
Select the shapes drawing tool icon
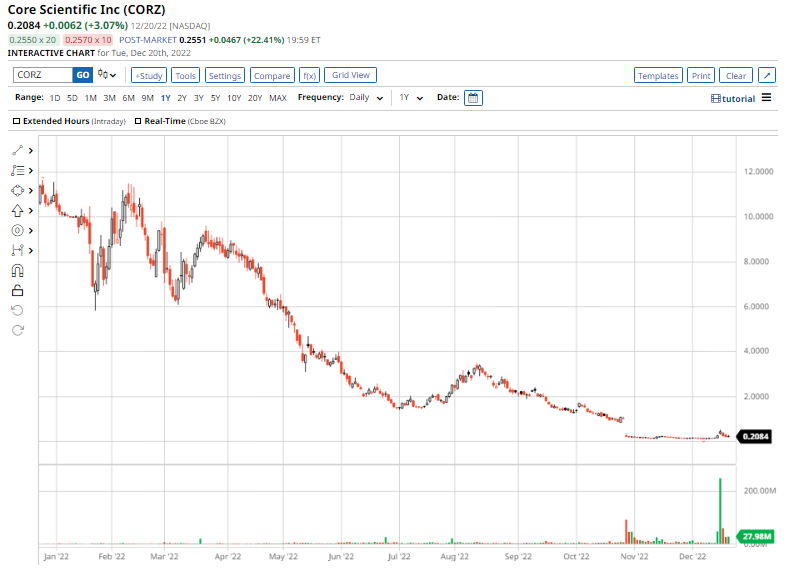[18, 190]
